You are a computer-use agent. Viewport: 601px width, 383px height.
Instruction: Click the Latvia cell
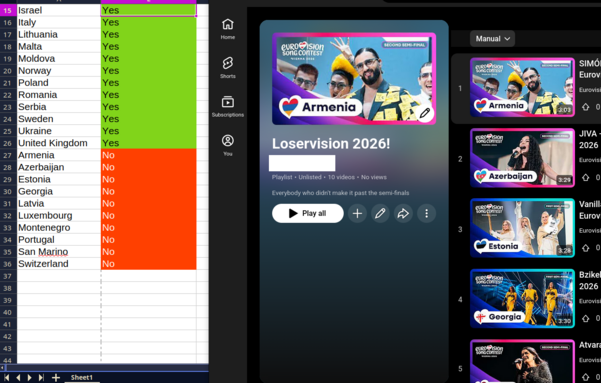(x=59, y=204)
